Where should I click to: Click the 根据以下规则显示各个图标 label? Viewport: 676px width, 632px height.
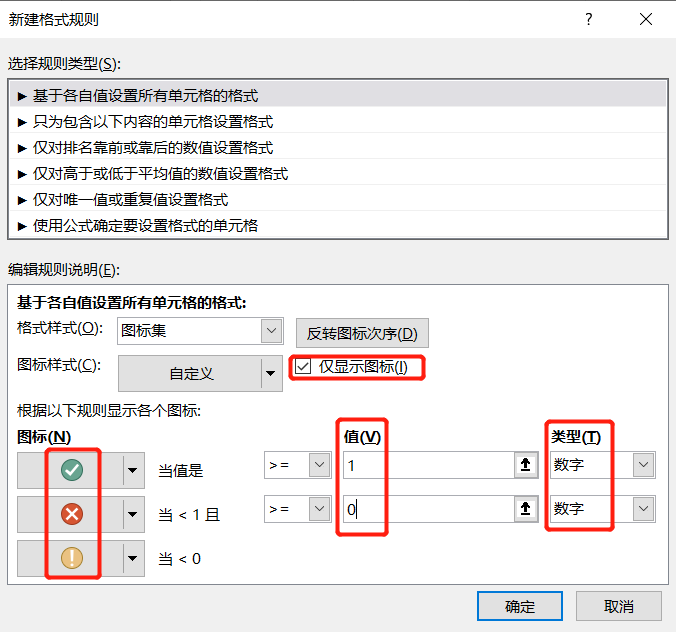tap(109, 411)
